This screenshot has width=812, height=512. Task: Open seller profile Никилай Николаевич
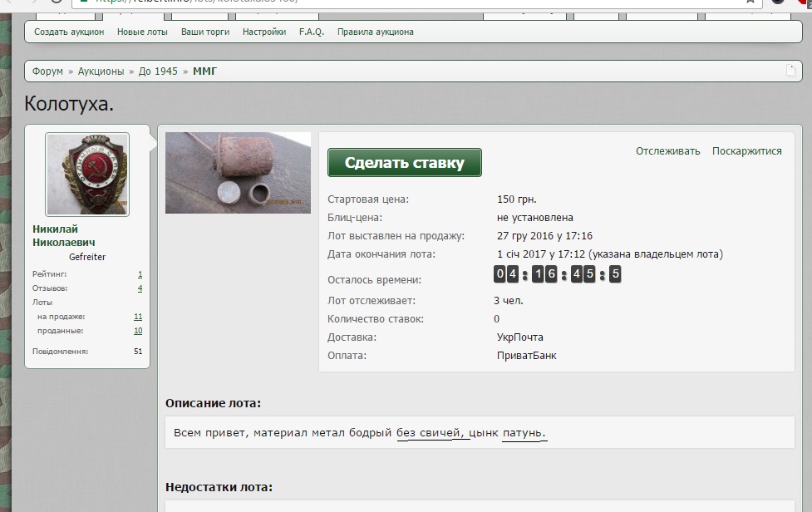point(64,235)
